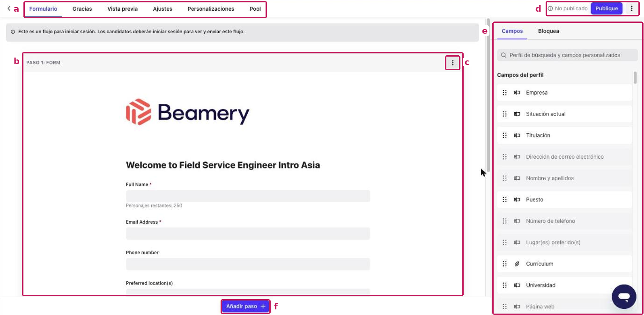
Task: Switch to the Bloquea tab
Action: point(548,31)
